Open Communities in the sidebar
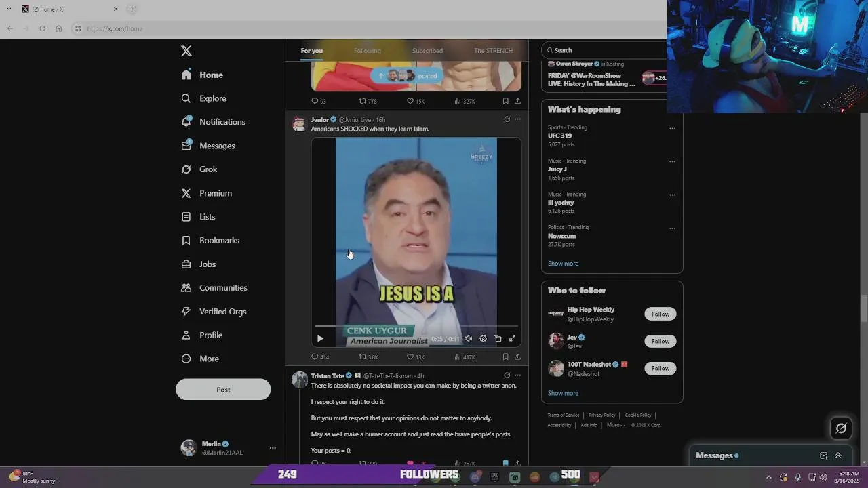Image resolution: width=868 pixels, height=488 pixels. pyautogui.click(x=214, y=288)
